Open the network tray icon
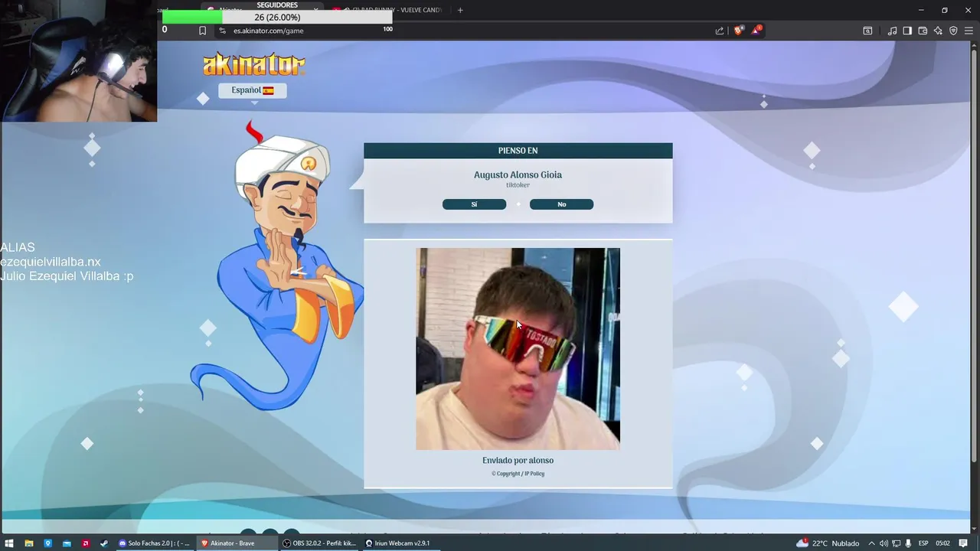The width and height of the screenshot is (980, 551). click(896, 543)
